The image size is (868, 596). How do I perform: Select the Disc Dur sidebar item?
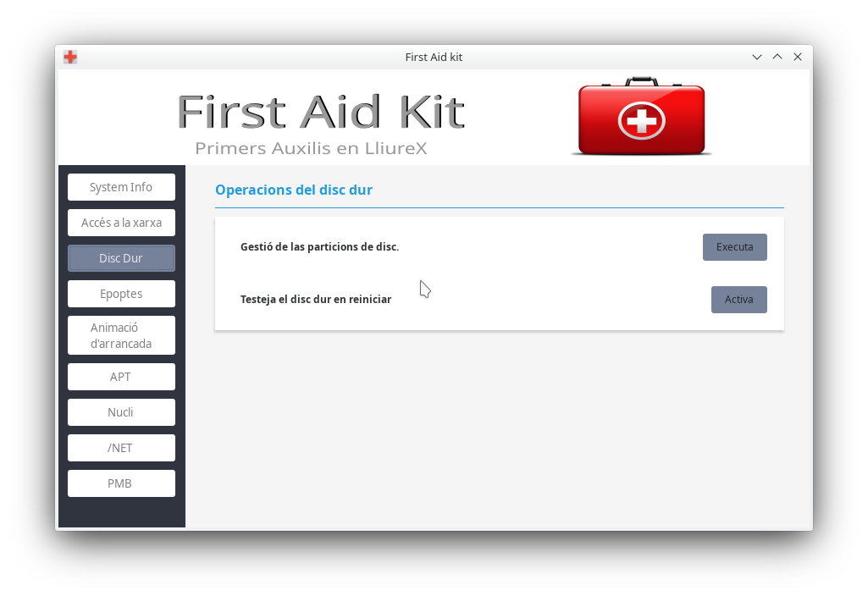121,258
